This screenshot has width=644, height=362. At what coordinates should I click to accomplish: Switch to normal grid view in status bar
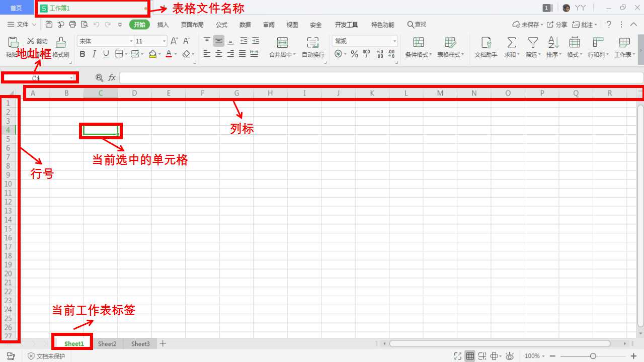(x=470, y=356)
